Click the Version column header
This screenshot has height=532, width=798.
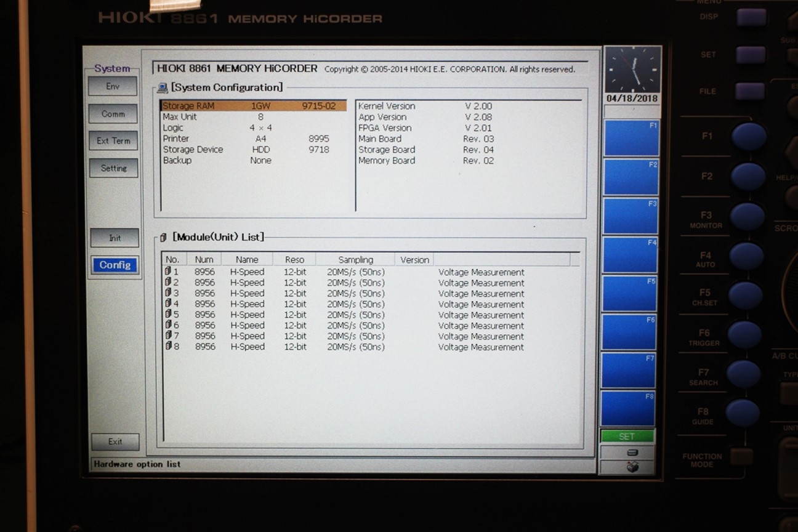(414, 260)
